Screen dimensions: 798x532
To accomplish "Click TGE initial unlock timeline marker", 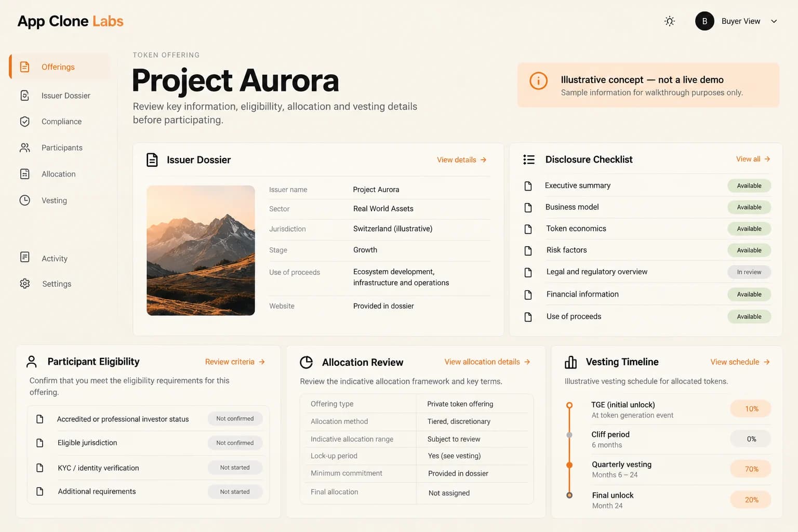I will tap(569, 405).
